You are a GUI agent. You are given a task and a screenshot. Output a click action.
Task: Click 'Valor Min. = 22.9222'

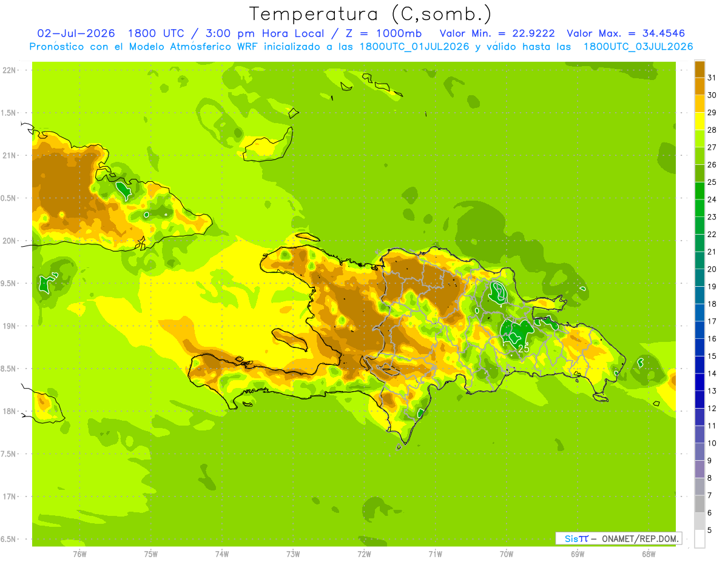click(x=497, y=33)
